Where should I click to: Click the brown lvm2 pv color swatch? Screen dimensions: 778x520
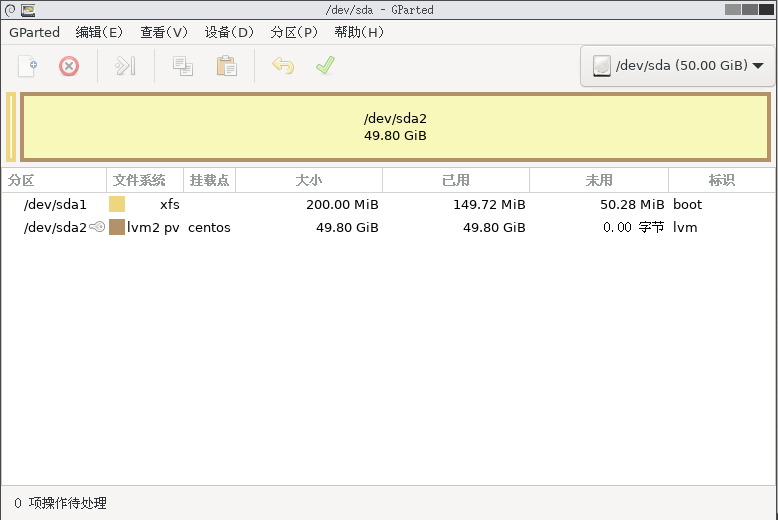point(117,227)
